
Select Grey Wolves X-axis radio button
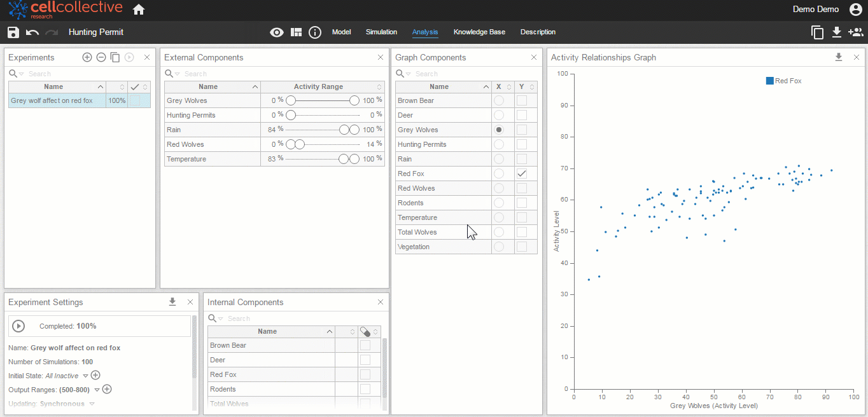point(499,130)
